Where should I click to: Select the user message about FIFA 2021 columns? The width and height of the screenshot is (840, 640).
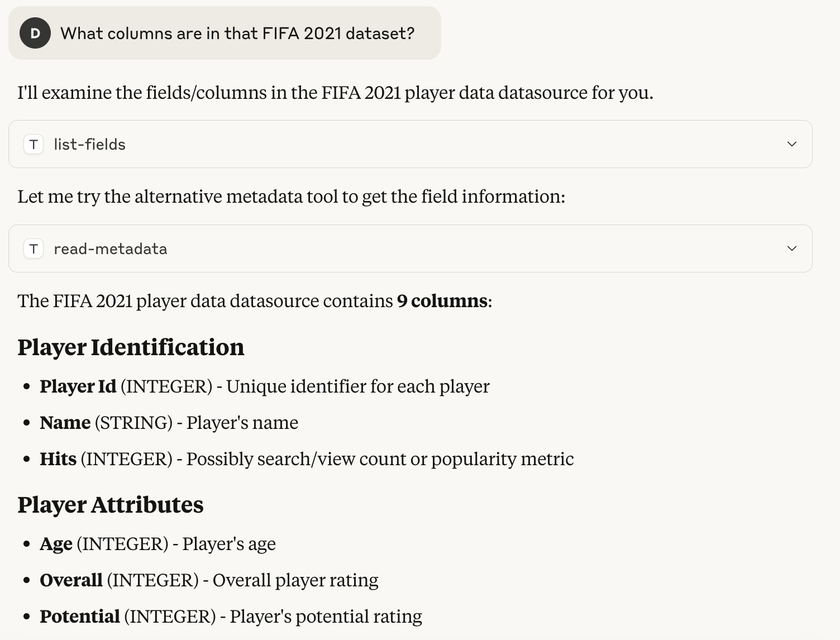(223, 34)
